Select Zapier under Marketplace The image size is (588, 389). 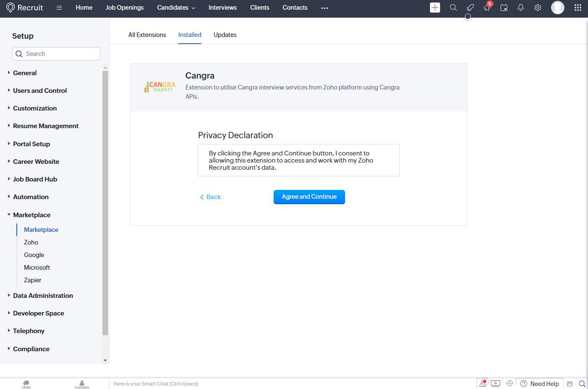point(33,280)
